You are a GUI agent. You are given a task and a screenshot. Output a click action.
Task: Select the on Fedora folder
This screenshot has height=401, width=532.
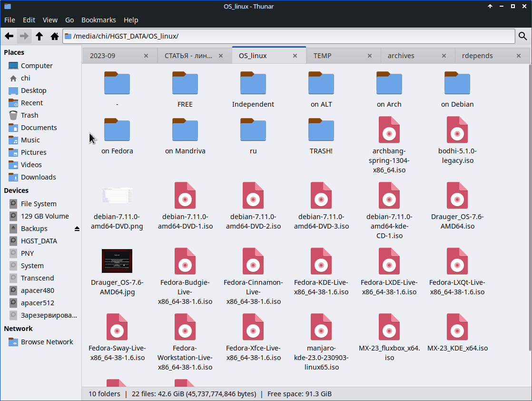coord(117,137)
